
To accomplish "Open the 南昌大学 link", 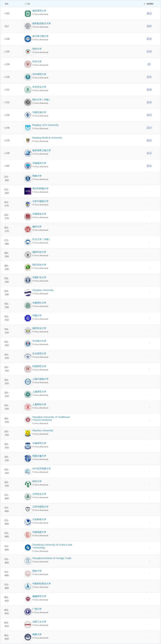I will [37, 634].
